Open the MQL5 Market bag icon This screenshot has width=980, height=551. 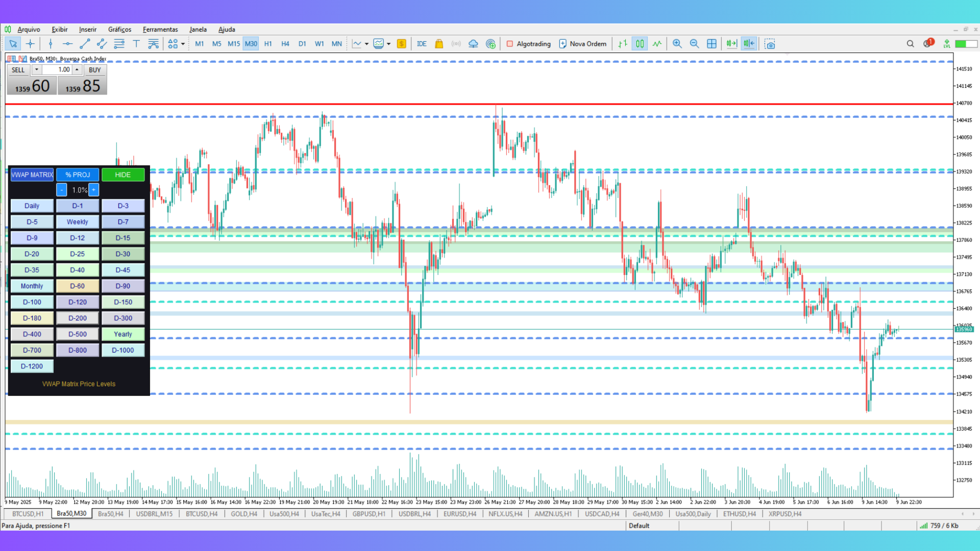(439, 44)
